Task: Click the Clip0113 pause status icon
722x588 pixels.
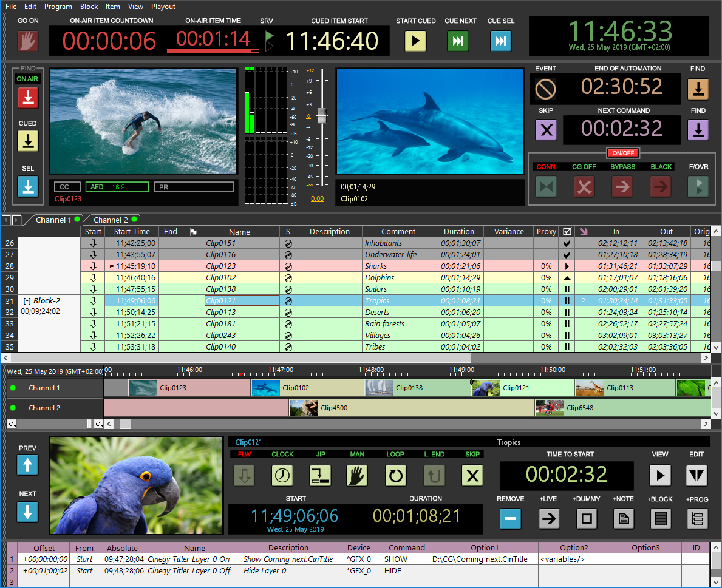Action: coord(567,313)
